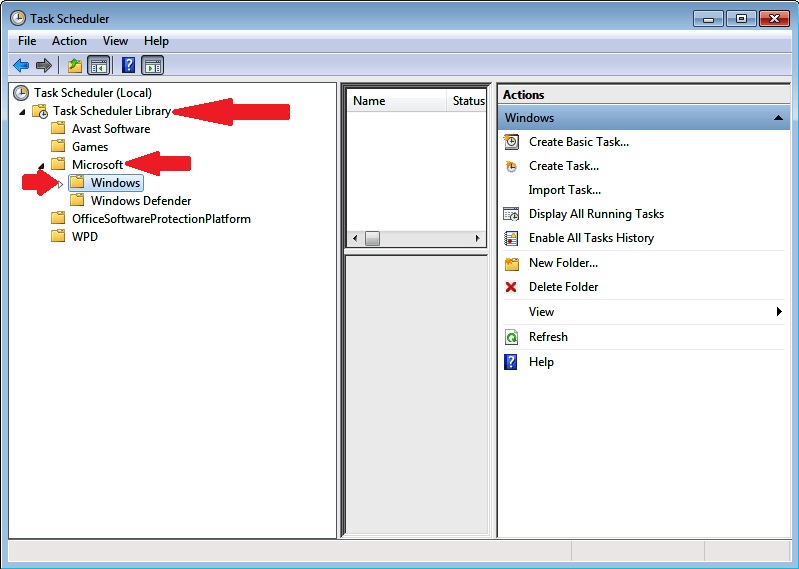This screenshot has width=799, height=569.
Task: Click the Up one level folder icon
Action: pyautogui.click(x=75, y=65)
